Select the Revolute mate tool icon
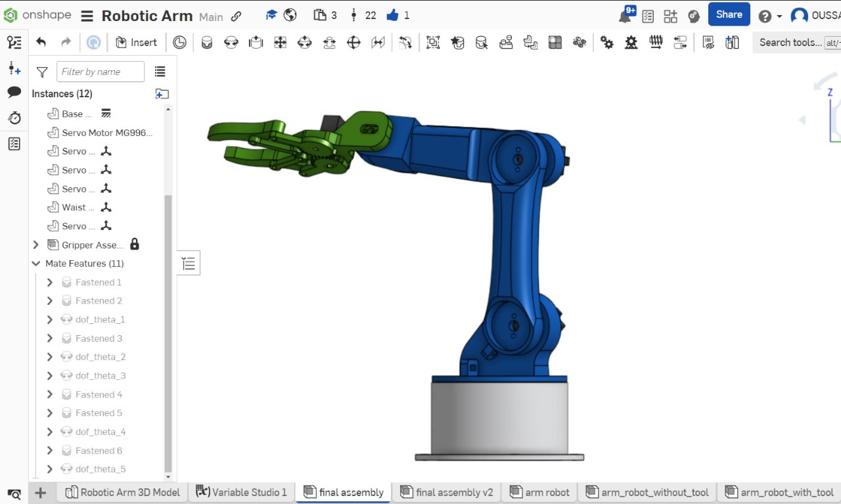841x504 pixels. click(x=231, y=43)
